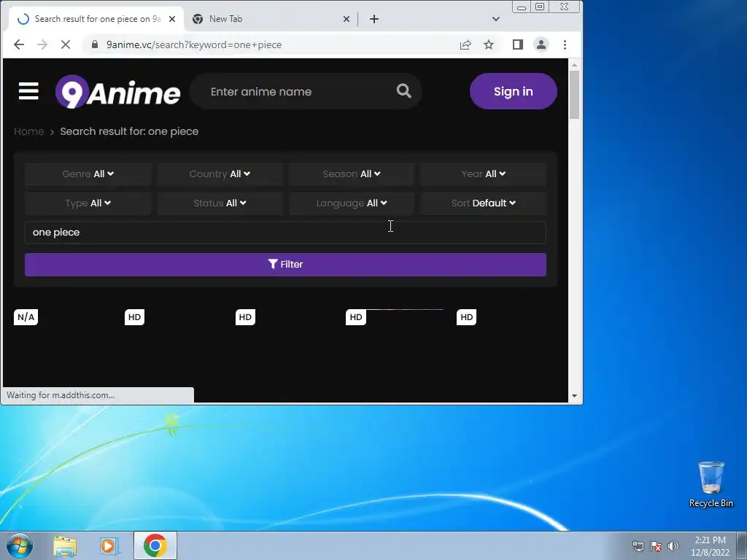The image size is (747, 560).
Task: Click Chrome's forward arrow
Action: coord(42,44)
